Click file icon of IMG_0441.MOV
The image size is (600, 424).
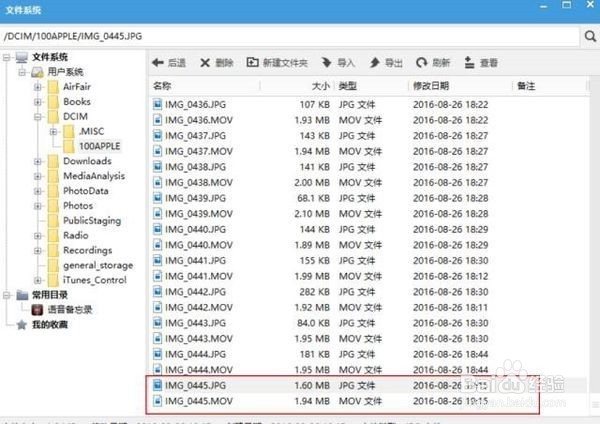[157, 276]
